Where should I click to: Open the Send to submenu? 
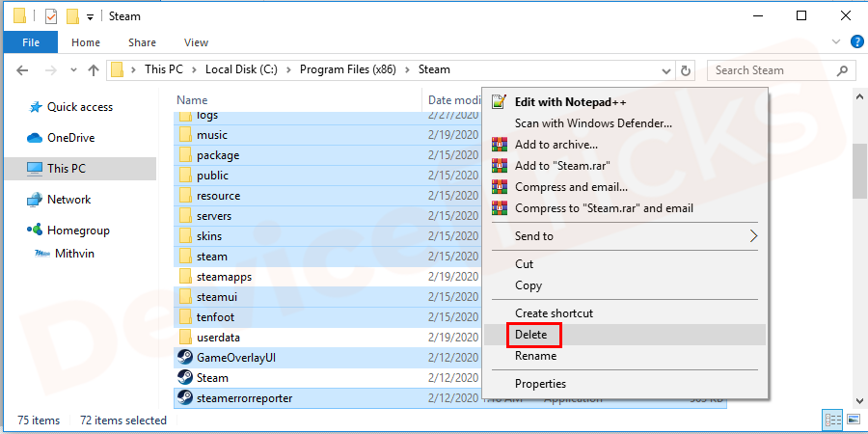click(x=624, y=236)
